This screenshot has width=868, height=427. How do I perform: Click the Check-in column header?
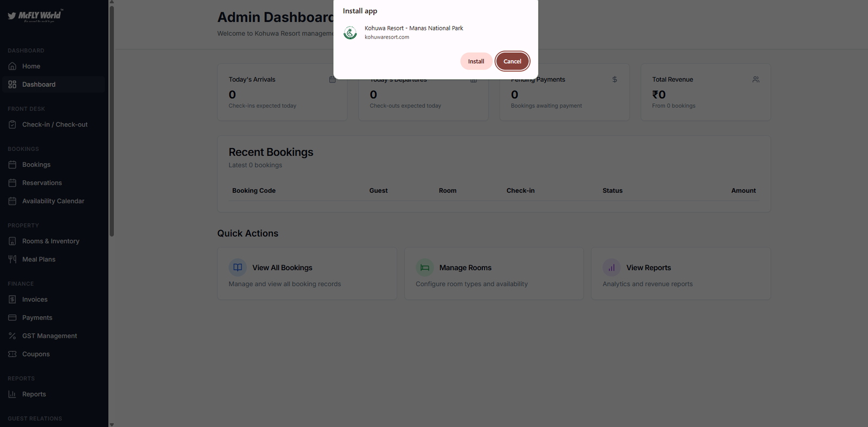point(521,190)
